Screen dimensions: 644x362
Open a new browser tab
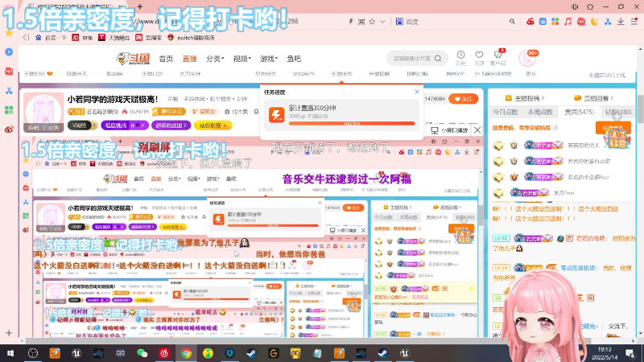pyautogui.click(x=140, y=6)
